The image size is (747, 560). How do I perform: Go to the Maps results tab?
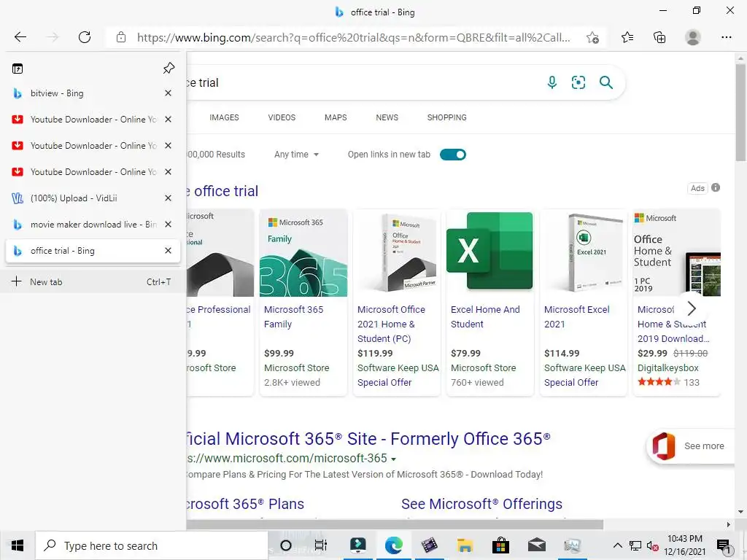point(336,117)
